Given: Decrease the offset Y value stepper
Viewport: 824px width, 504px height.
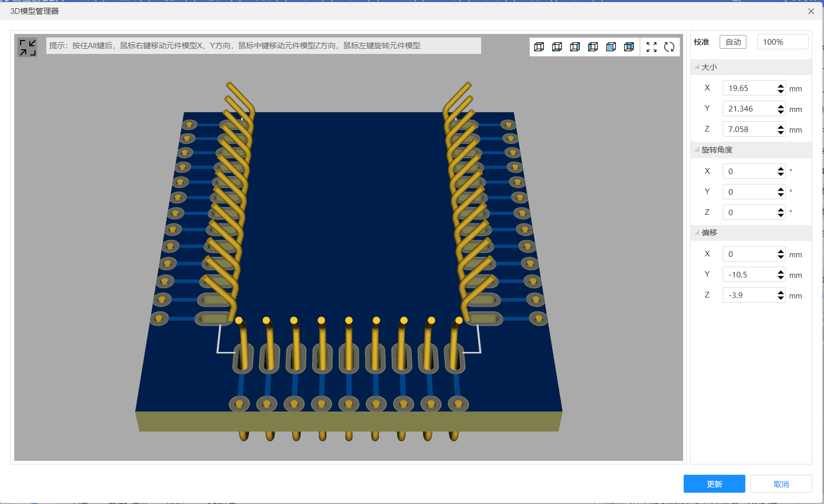Looking at the screenshot, I should tap(781, 277).
